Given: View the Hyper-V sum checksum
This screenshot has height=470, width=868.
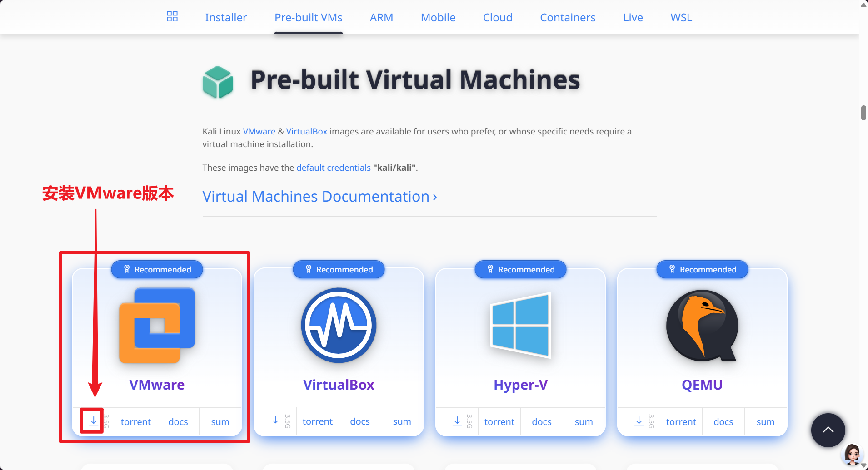Looking at the screenshot, I should point(584,422).
